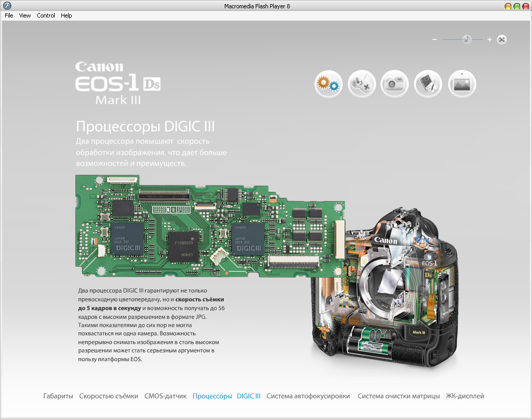This screenshot has width=532, height=419.
Task: Open the Control menu
Action: click(46, 15)
